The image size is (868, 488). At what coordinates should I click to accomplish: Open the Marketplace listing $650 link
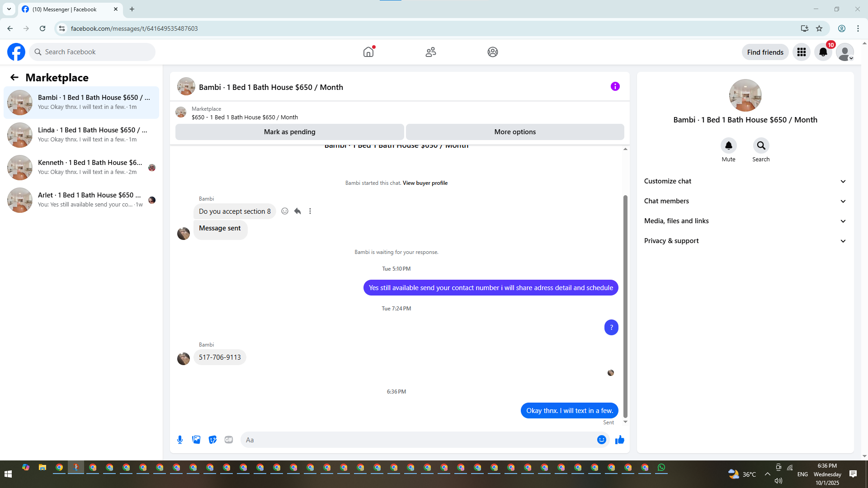(245, 117)
